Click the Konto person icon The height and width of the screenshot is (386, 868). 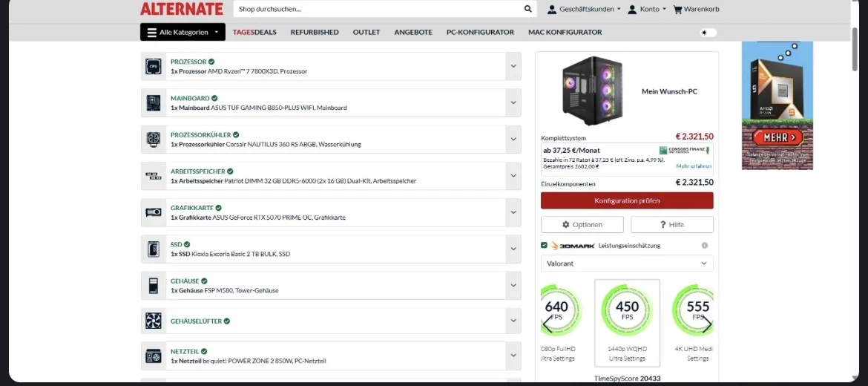pyautogui.click(x=632, y=10)
